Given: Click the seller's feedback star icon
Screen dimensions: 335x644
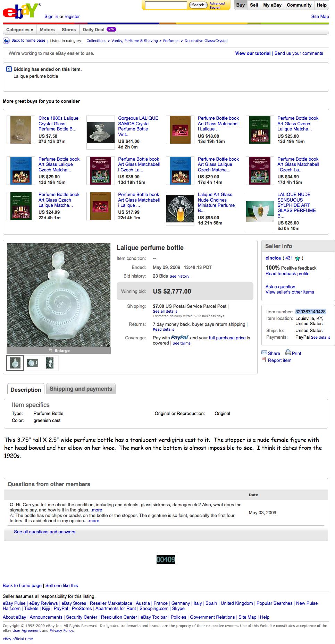Looking at the screenshot, I should (297, 258).
